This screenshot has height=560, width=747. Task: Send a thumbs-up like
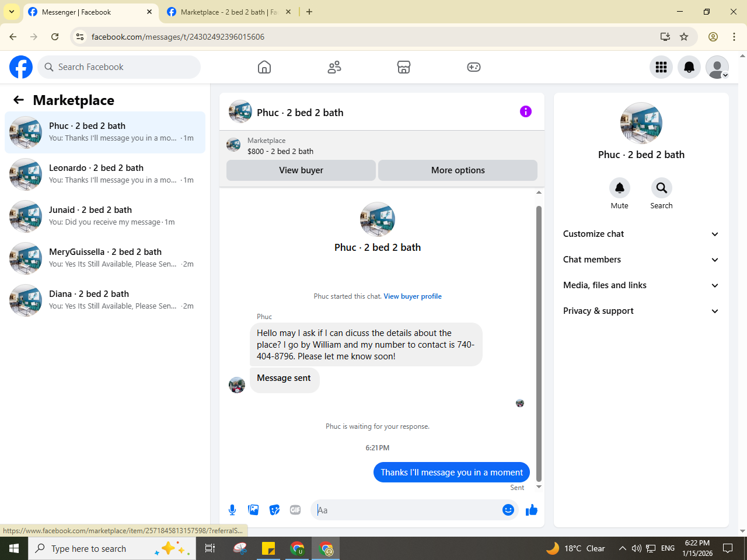coord(532,510)
